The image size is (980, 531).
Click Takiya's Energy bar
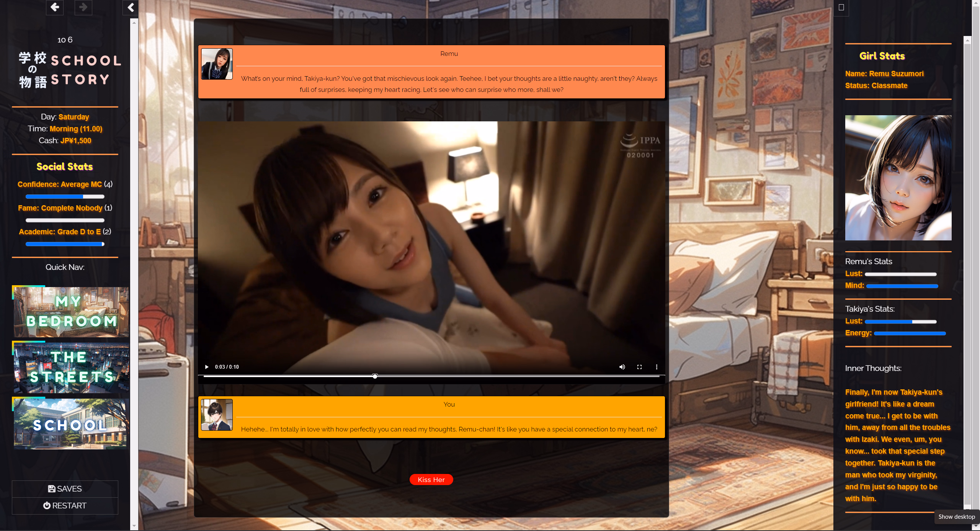910,333
